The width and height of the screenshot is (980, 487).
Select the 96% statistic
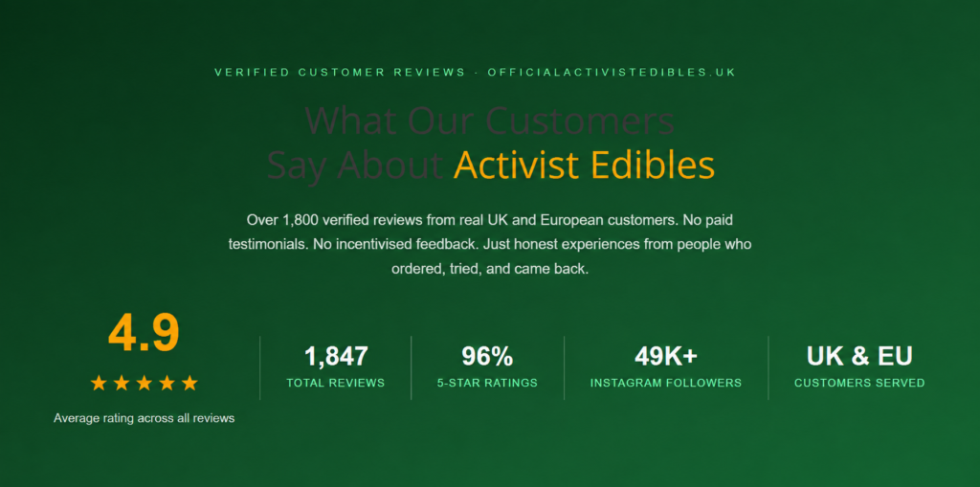pos(487,356)
